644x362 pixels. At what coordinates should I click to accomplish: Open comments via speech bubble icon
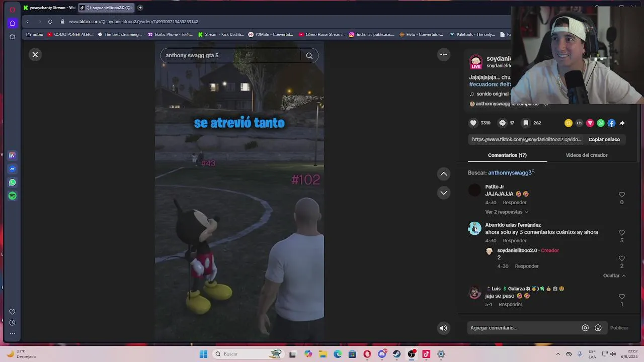(502, 123)
